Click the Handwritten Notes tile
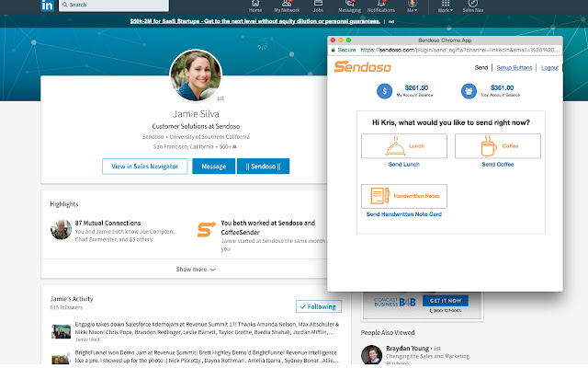 [404, 196]
